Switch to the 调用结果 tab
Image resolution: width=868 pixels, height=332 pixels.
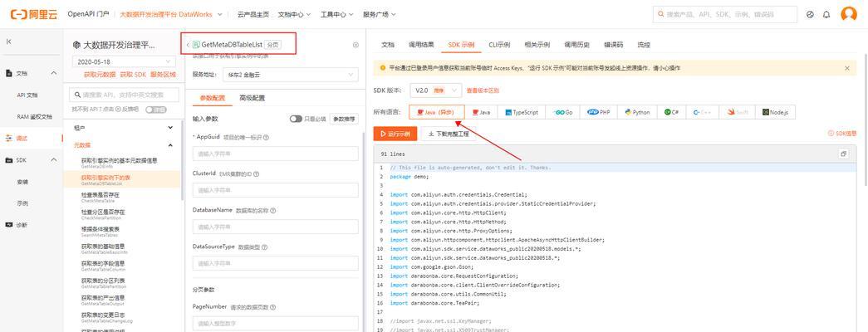pos(421,45)
